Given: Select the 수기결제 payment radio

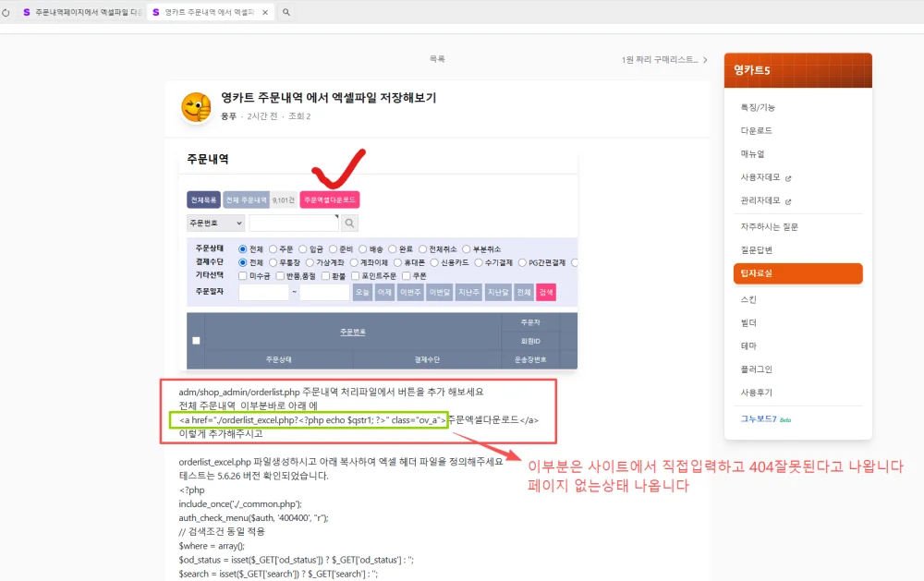Looking at the screenshot, I should (479, 263).
